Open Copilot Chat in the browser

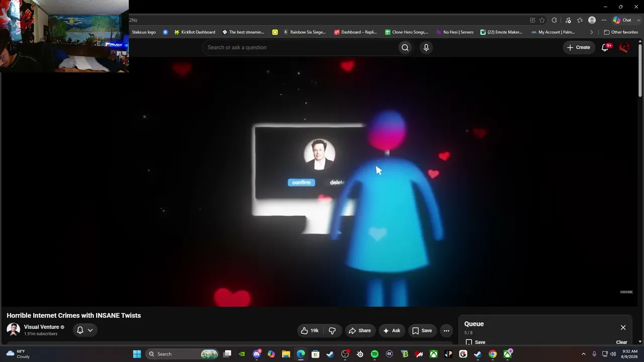point(622,20)
